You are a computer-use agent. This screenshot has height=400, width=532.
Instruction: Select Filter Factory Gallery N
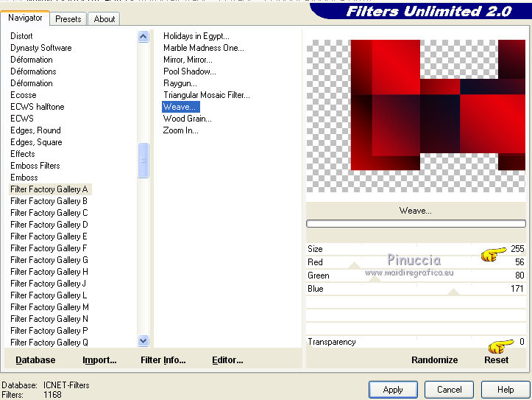click(x=49, y=319)
